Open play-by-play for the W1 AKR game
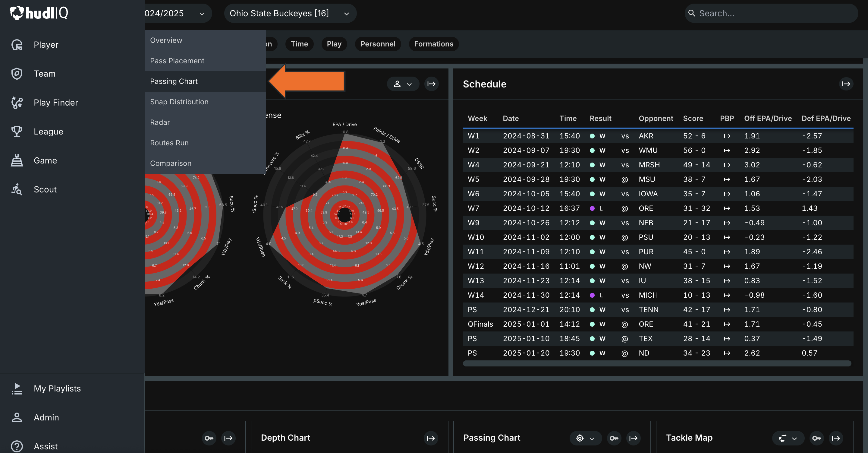The width and height of the screenshot is (868, 453). 727,136
